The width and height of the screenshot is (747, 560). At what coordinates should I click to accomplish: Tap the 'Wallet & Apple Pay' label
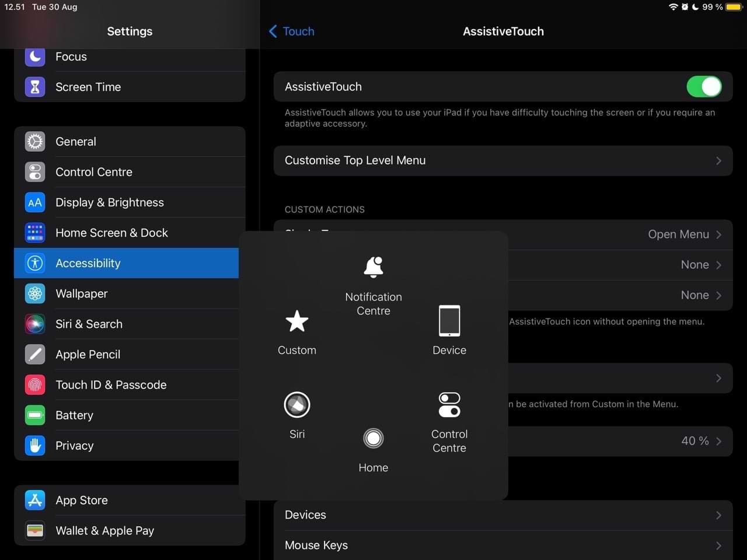click(x=105, y=531)
